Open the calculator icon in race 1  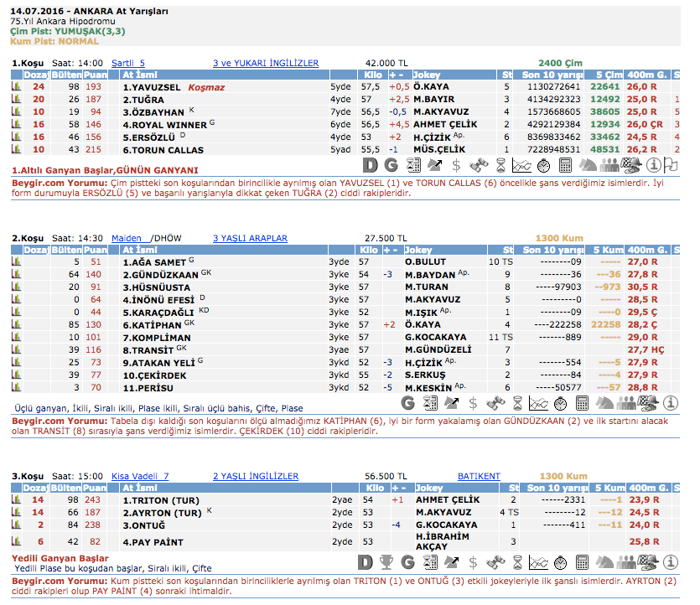pos(565,165)
